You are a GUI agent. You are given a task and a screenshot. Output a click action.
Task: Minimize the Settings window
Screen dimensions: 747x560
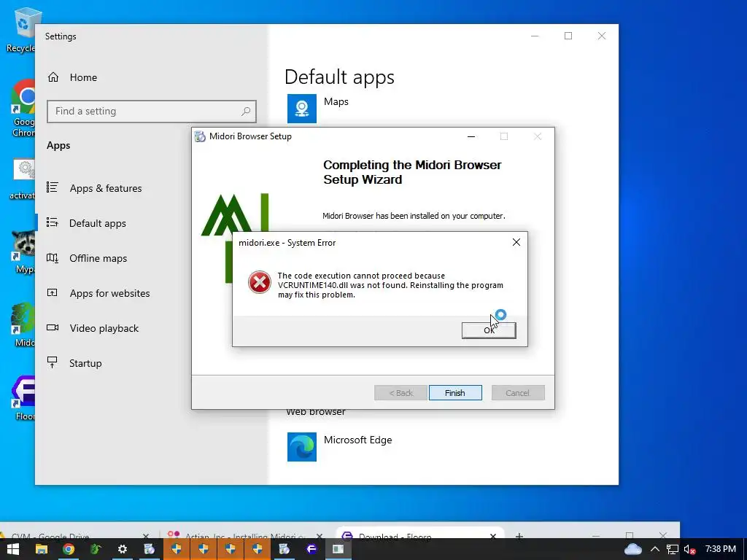(535, 36)
